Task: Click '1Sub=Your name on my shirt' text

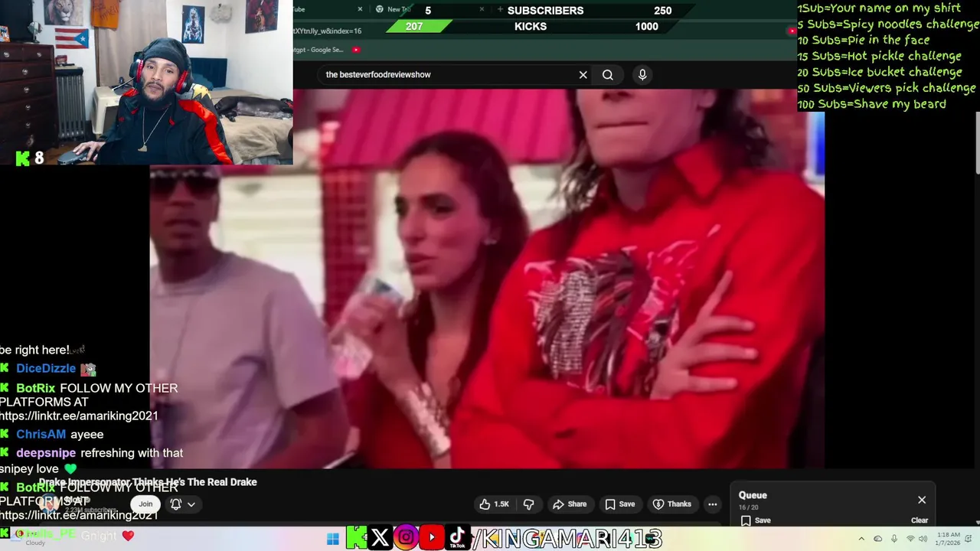Action: pos(878,8)
